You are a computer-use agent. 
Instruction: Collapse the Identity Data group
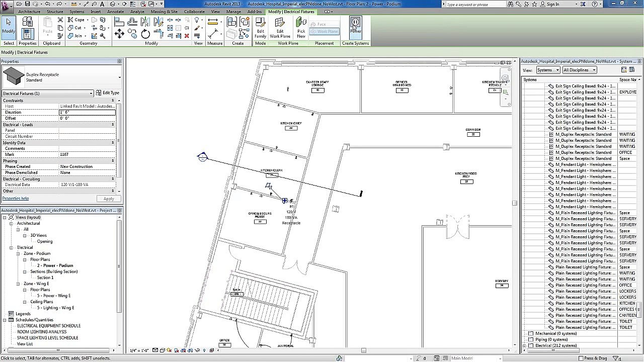pyautogui.click(x=113, y=143)
